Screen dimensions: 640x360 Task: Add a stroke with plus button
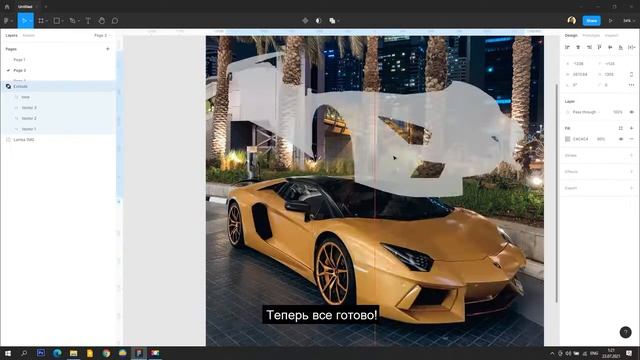631,156
